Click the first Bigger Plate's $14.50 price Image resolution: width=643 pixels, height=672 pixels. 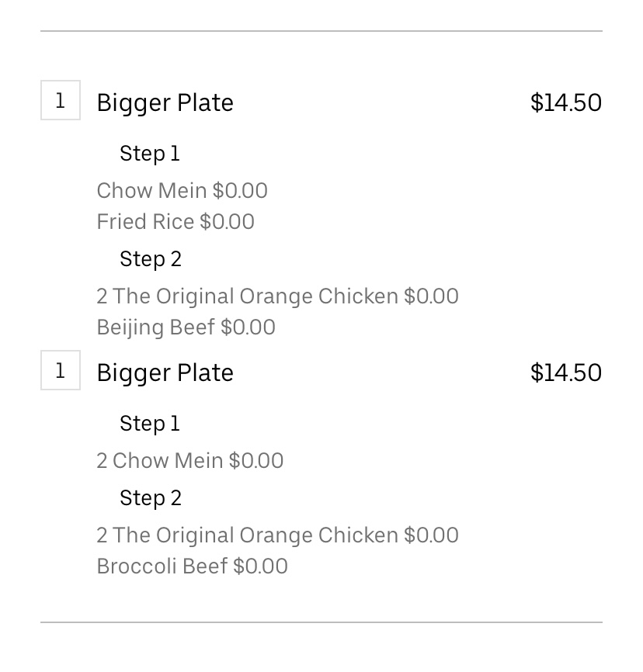[x=565, y=102]
